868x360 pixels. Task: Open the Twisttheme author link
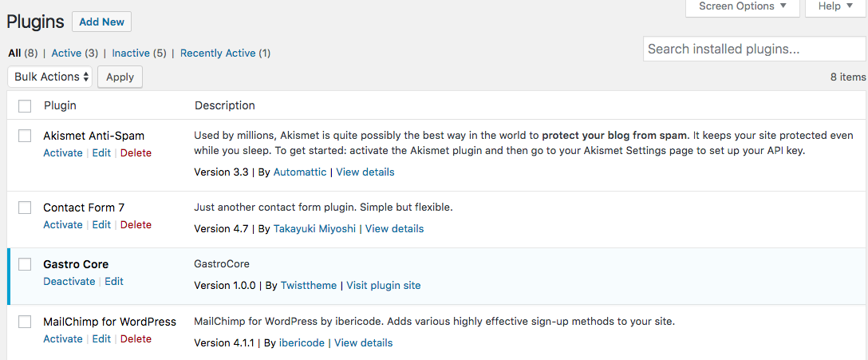pos(308,286)
